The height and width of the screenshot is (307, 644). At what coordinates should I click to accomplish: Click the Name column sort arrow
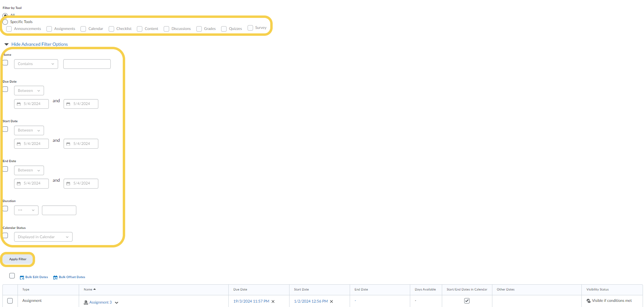pyautogui.click(x=95, y=289)
